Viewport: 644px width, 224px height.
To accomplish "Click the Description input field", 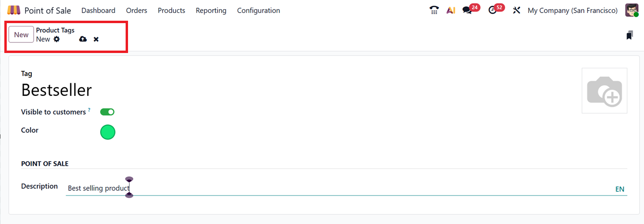I will 337,188.
